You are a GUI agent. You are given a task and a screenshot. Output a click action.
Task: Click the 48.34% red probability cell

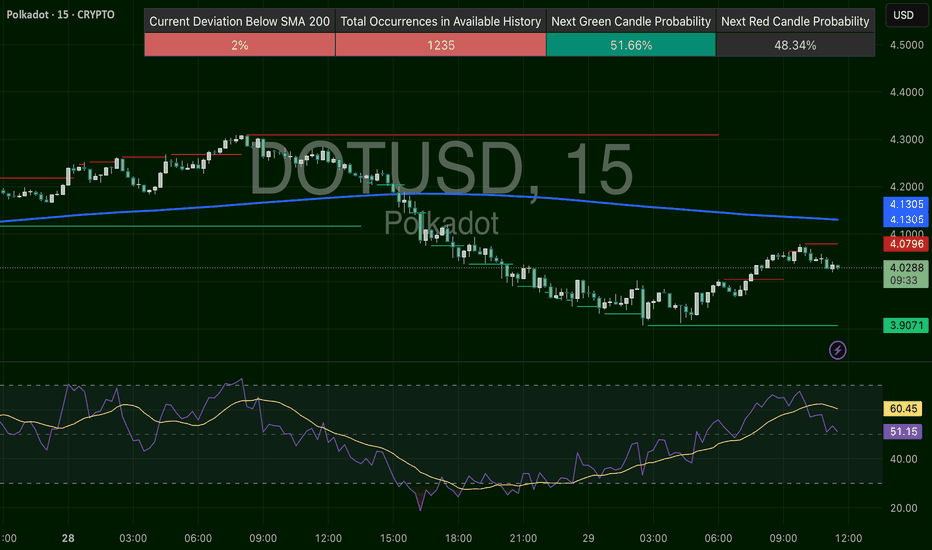coord(795,45)
